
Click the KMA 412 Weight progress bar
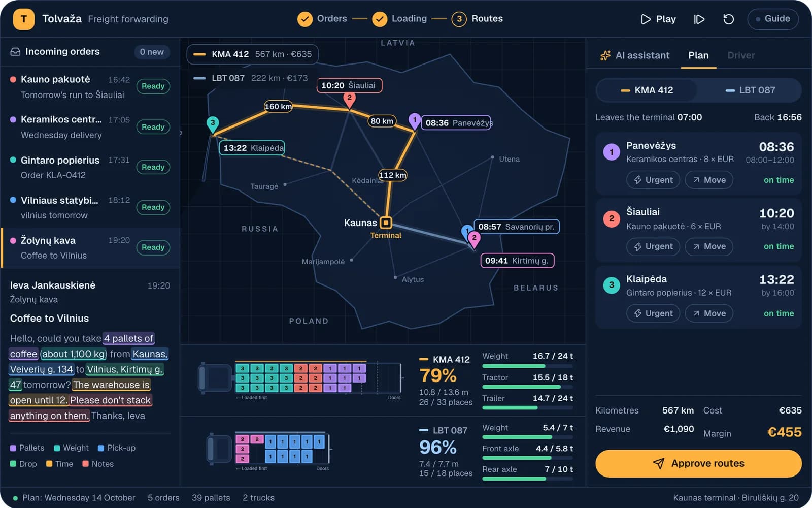click(x=528, y=366)
